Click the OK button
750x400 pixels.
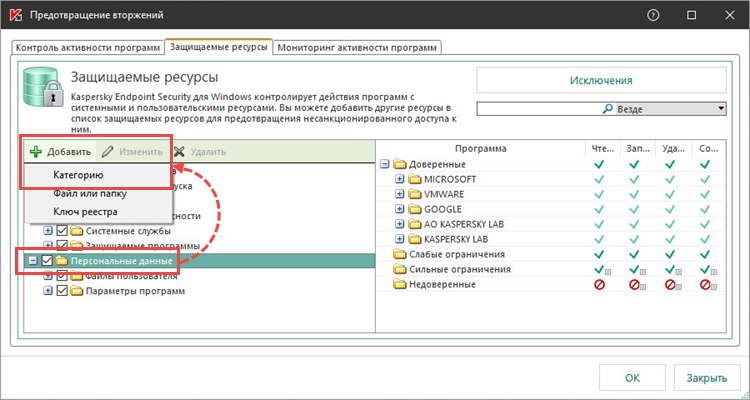pos(632,378)
